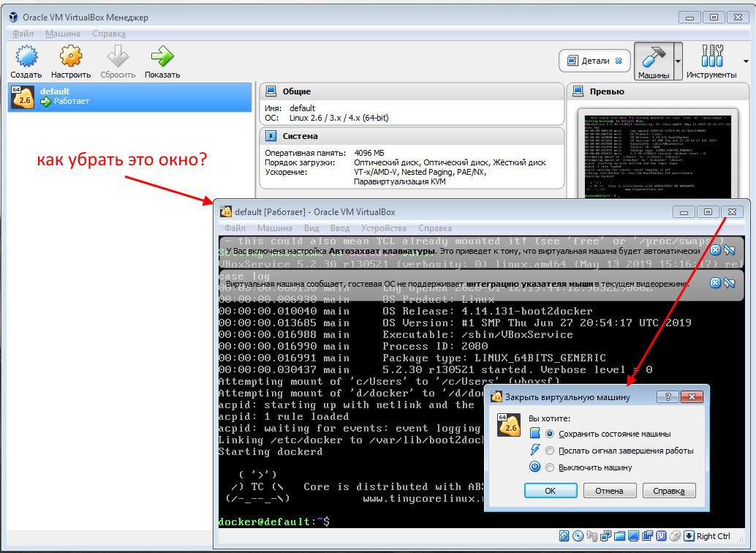Select the Машины hammer tool button

pyautogui.click(x=654, y=61)
